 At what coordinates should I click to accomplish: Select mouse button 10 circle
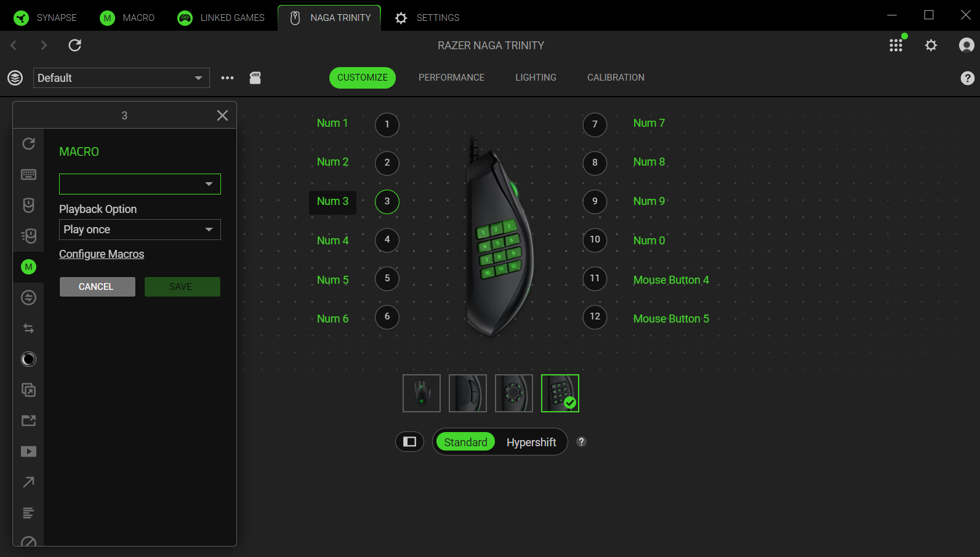click(x=595, y=240)
